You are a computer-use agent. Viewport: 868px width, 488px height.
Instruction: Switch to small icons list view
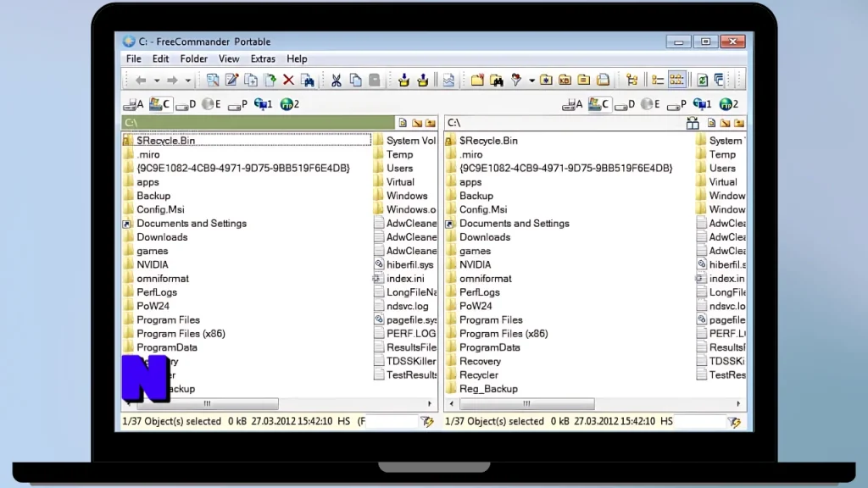(x=676, y=80)
